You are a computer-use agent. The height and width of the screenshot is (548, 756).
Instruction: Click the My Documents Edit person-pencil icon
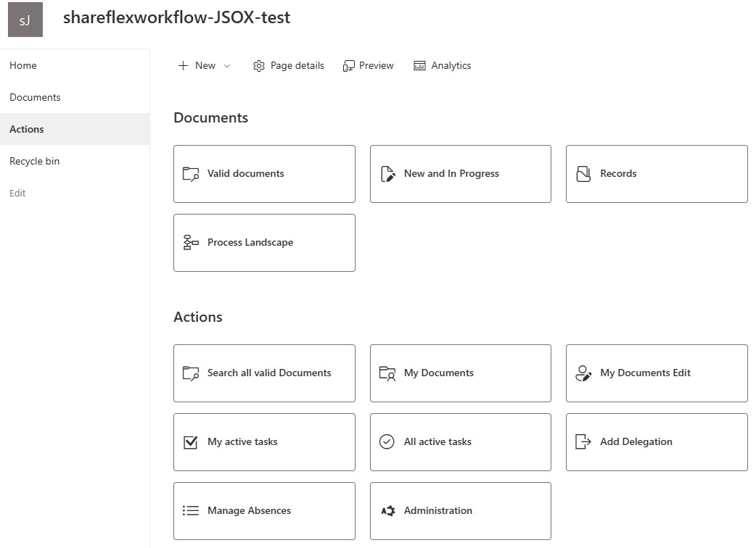coord(583,373)
